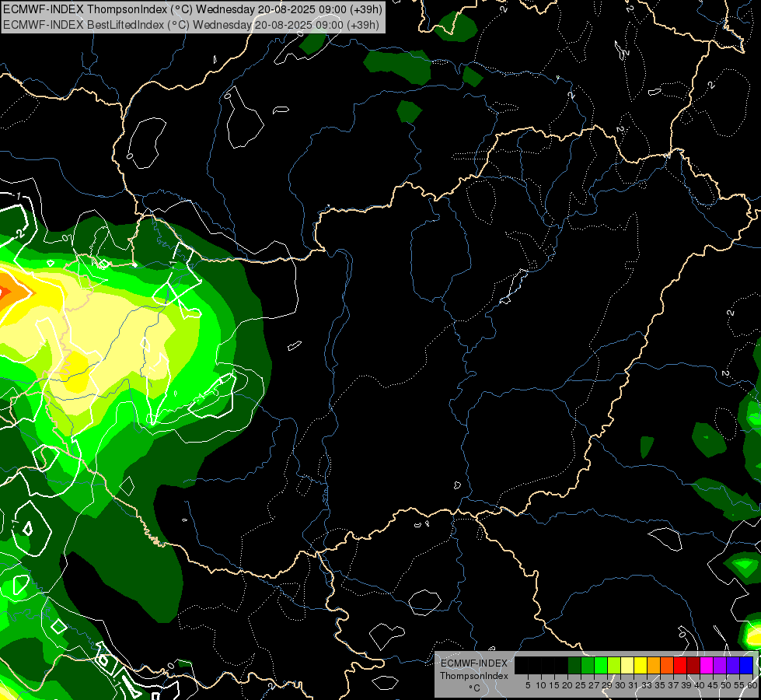Select the medium green 25-27 legend swatch
The width and height of the screenshot is (761, 700).
pyautogui.click(x=588, y=665)
